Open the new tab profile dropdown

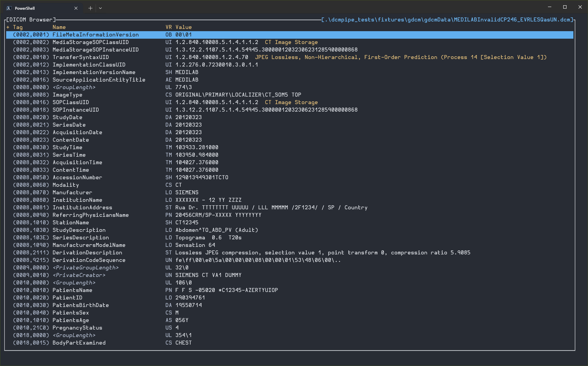click(x=100, y=8)
